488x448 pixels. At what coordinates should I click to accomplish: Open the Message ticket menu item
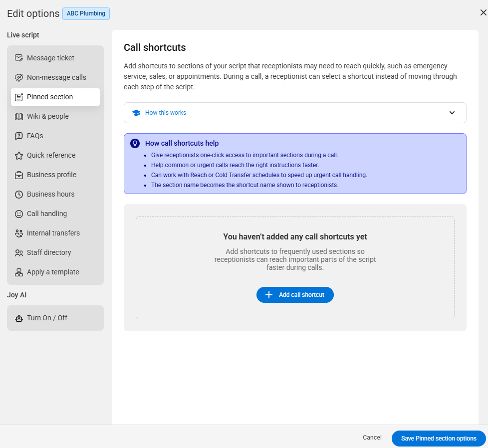55,58
